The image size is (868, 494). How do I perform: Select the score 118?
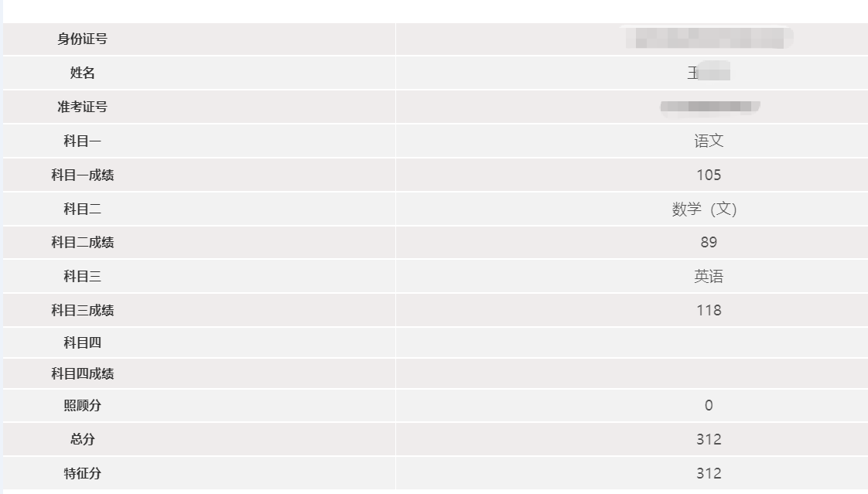(x=708, y=311)
